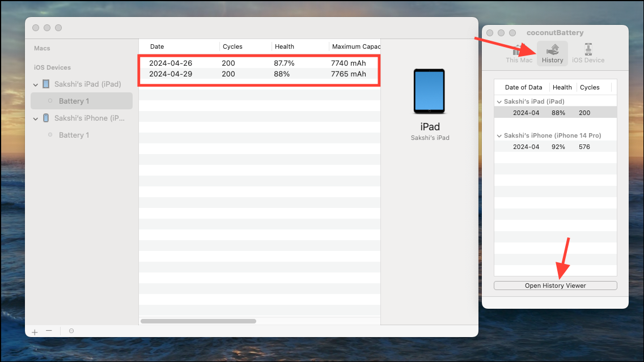This screenshot has height=362, width=644.
Task: Click Date of Data column header
Action: 523,87
